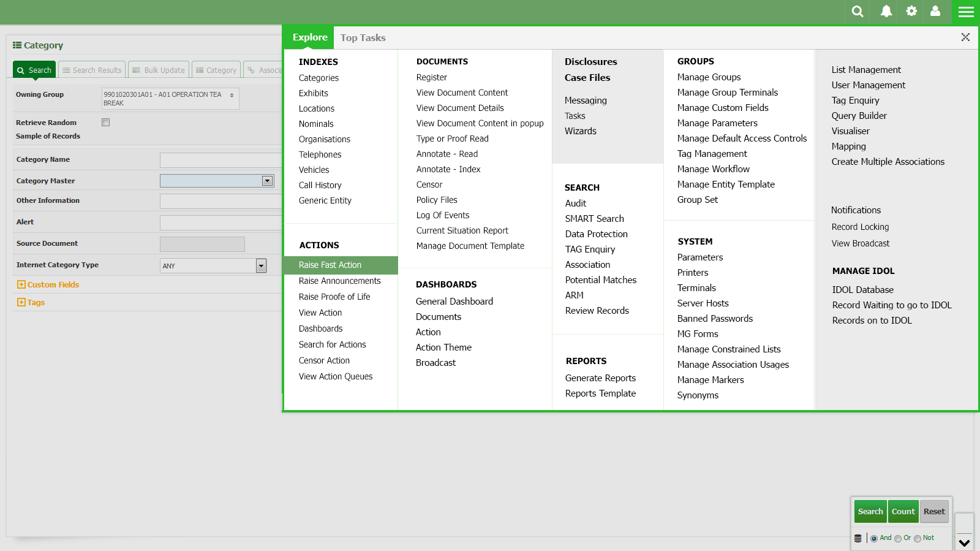Viewport: 980px width, 551px height.
Task: Open Manage Document Template
Action: pos(470,246)
